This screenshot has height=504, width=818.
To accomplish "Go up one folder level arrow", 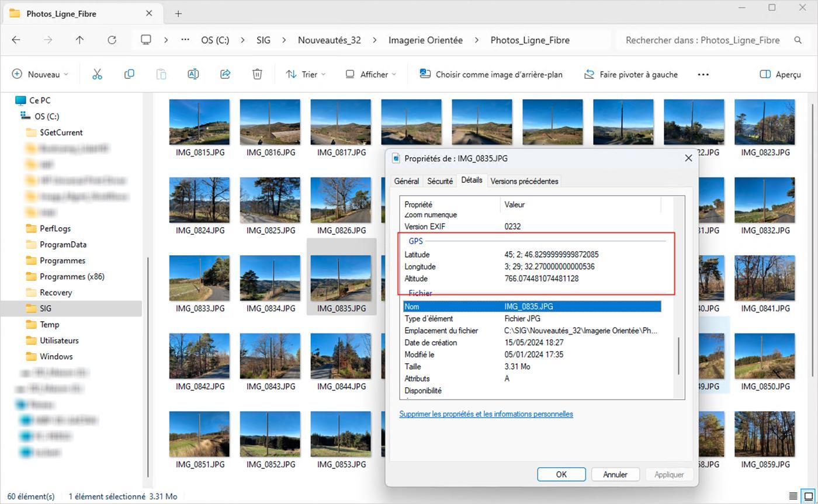I will coord(79,40).
